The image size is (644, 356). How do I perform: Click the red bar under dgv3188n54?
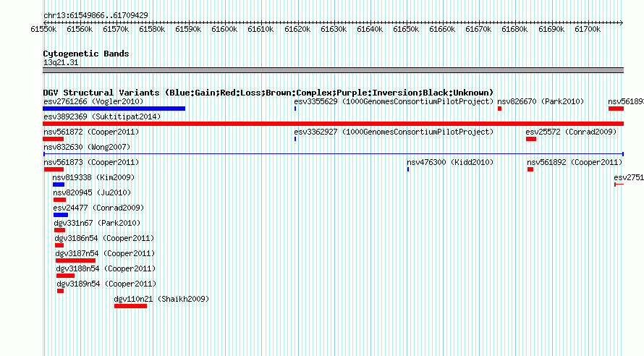click(66, 276)
